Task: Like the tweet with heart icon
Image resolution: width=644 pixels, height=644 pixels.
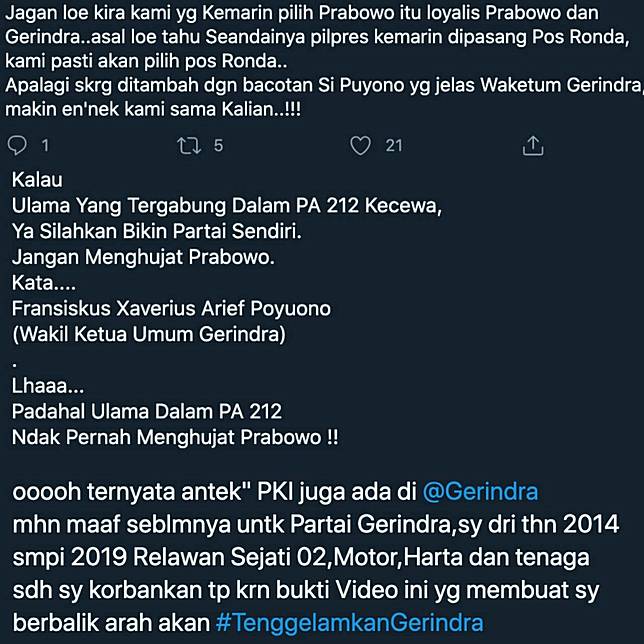Action: click(x=360, y=145)
